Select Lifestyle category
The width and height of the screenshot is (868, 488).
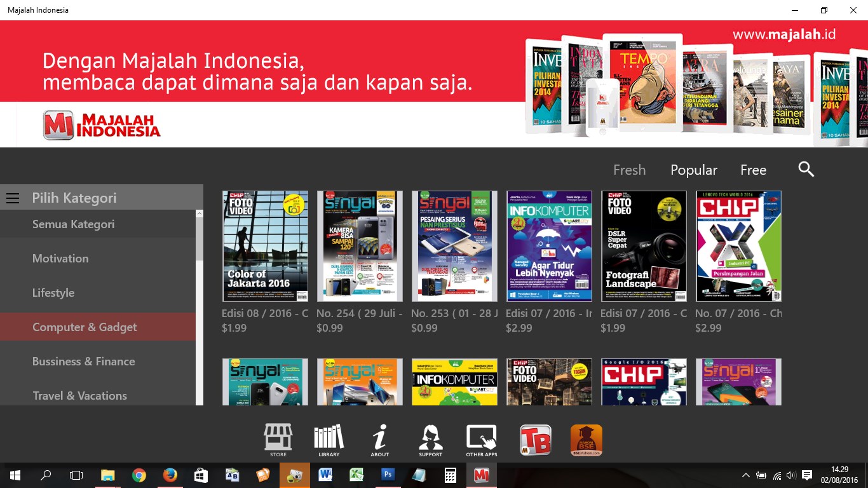pyautogui.click(x=98, y=293)
